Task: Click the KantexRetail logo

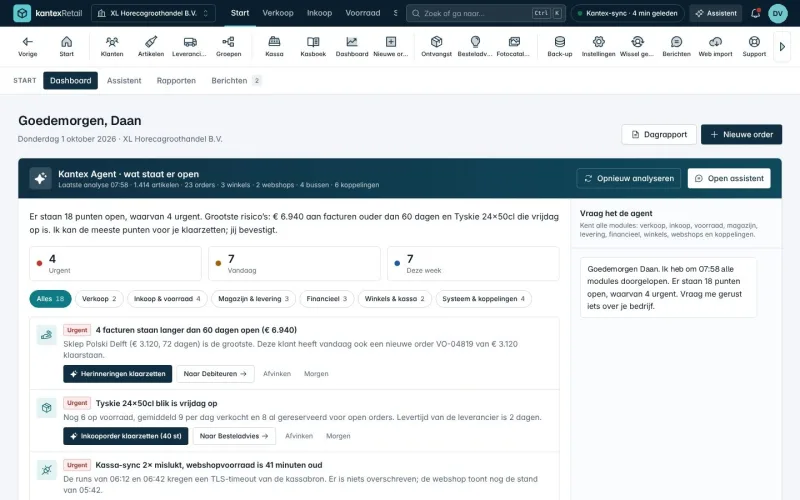Action: tap(47, 13)
